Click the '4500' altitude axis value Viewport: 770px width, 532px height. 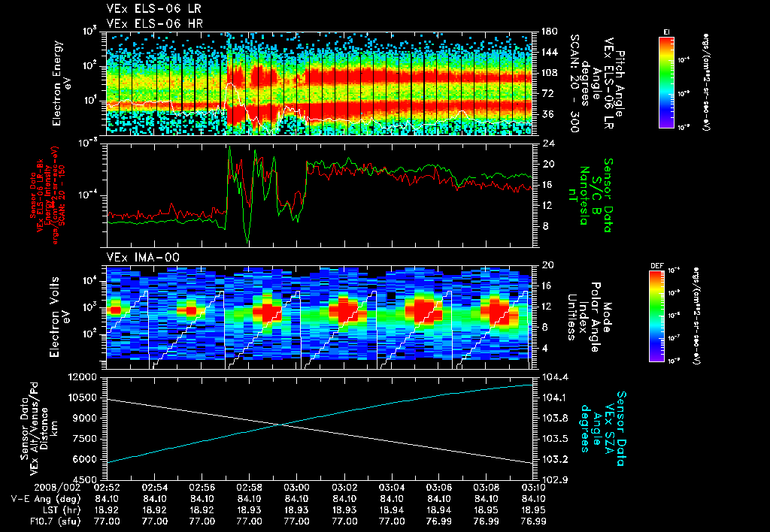pos(86,479)
